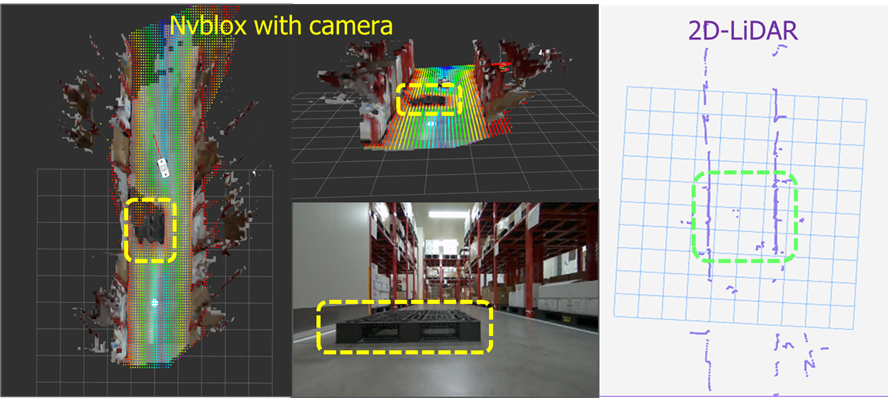
Task: Select the dark pallet inside left yellow box
Action: (x=149, y=225)
